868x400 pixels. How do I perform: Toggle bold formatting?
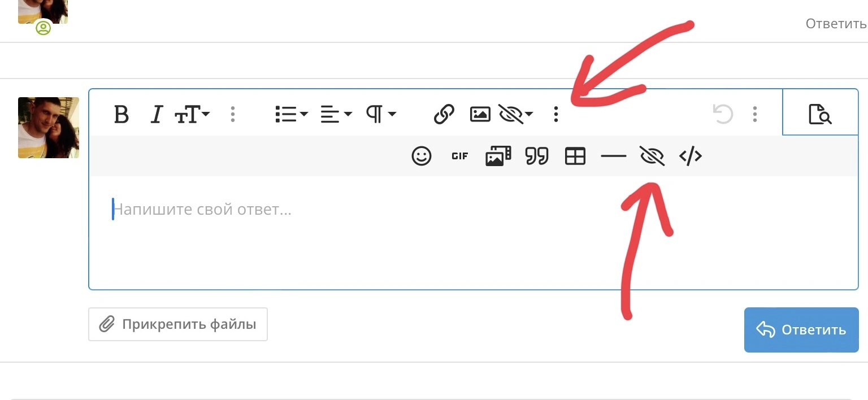point(121,115)
